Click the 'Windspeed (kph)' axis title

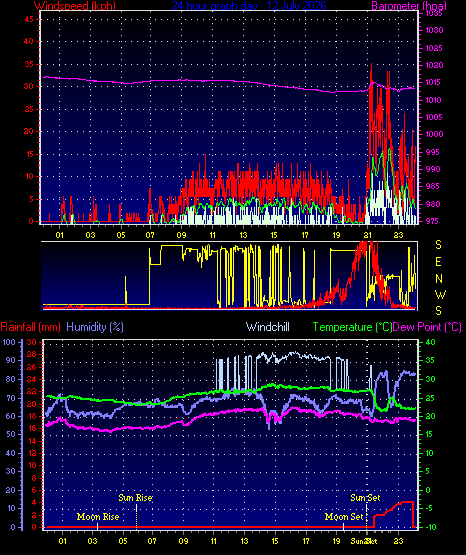click(x=75, y=5)
